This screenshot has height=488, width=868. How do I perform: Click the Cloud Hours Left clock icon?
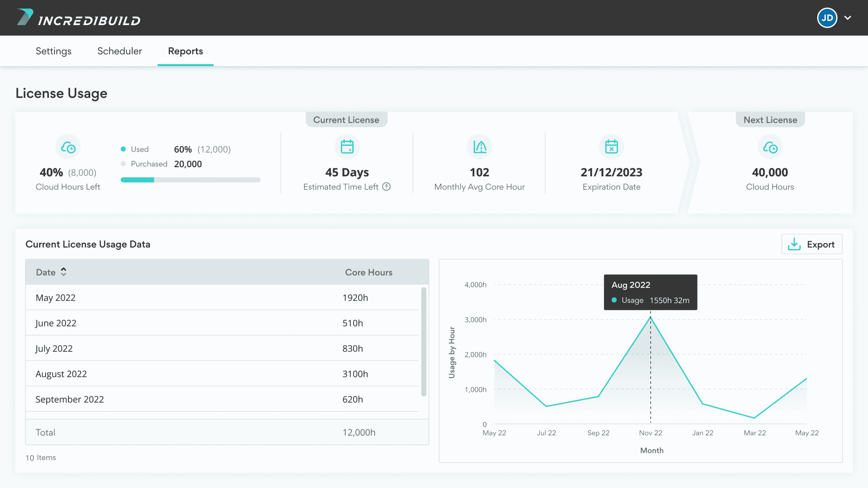point(68,148)
